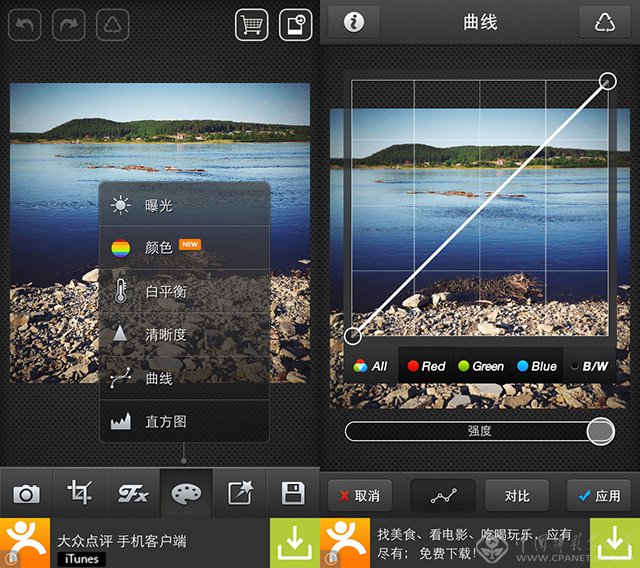Tap the palette adjustments icon
This screenshot has height=568, width=640.
point(185,493)
